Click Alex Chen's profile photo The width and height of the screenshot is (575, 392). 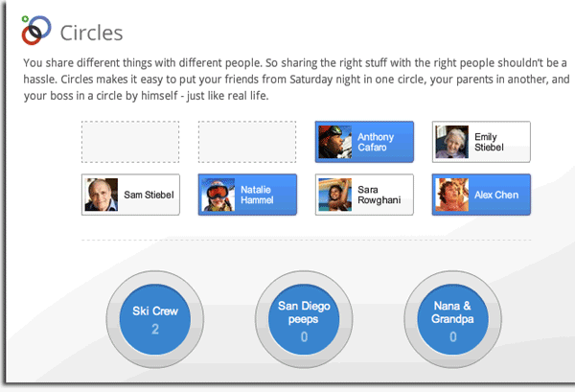click(x=452, y=195)
